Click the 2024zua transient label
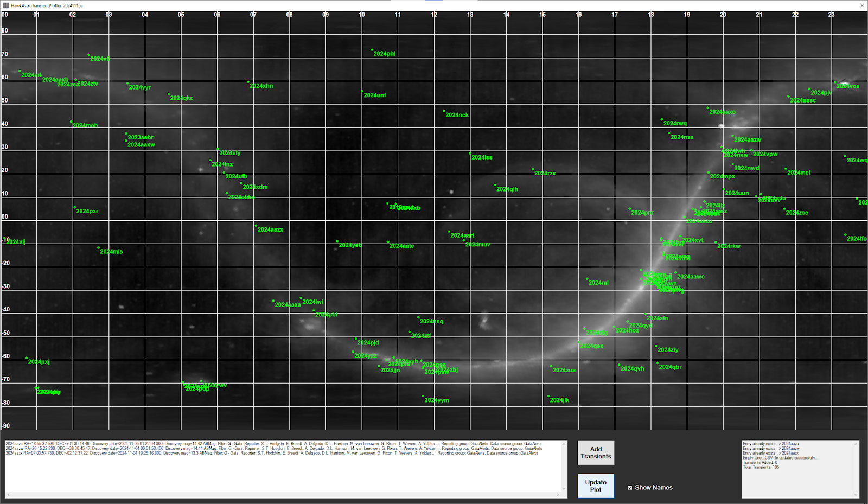 [564, 371]
